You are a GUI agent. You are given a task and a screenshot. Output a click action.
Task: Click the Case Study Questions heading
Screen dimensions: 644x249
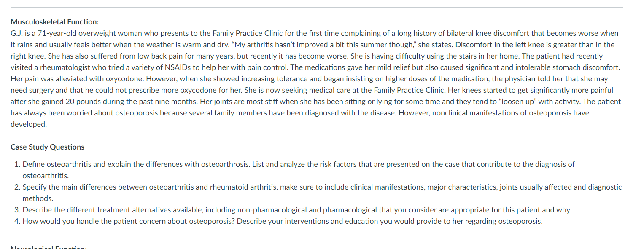tap(47, 147)
